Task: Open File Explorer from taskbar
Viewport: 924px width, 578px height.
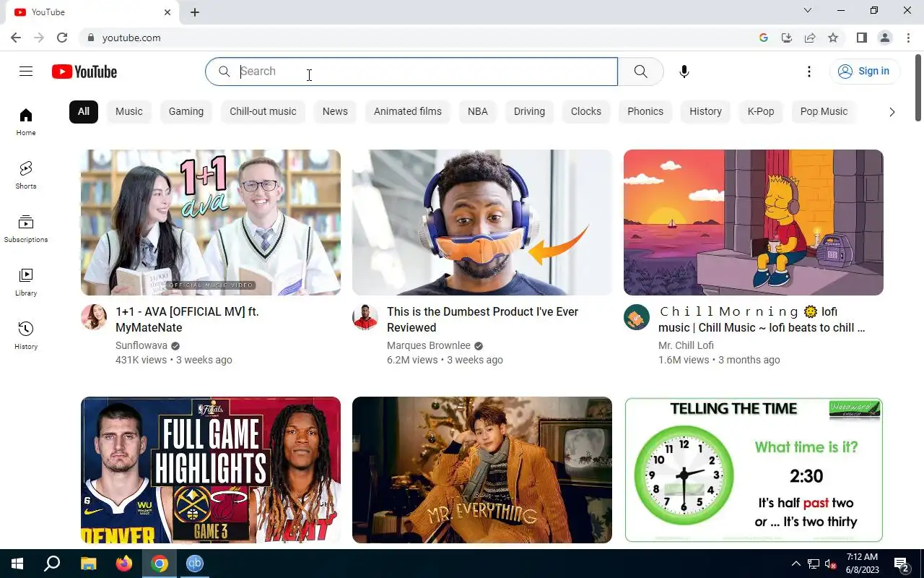Action: click(x=88, y=564)
